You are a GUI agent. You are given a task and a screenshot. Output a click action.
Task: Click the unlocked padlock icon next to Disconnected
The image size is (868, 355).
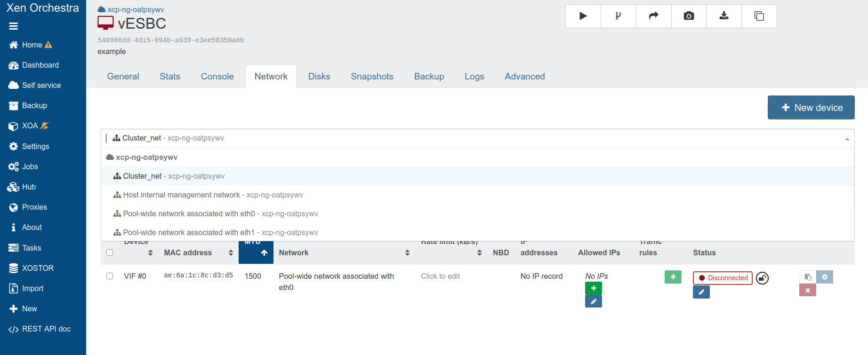762,278
